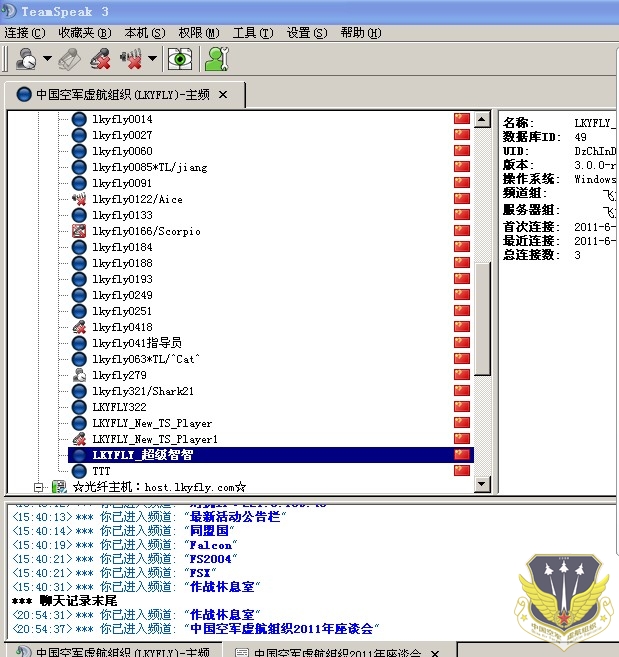Select user lkyfly0133
This screenshot has height=657, width=619.
tap(122, 215)
